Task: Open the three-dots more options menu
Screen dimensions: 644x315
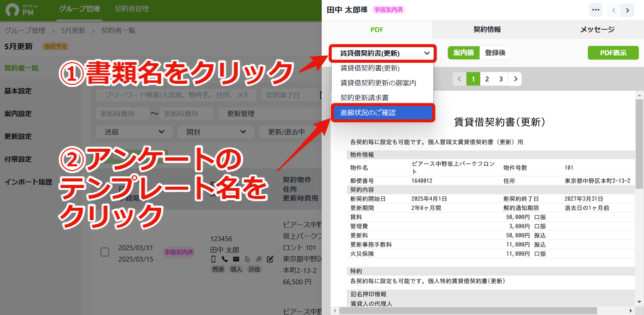Action: [x=596, y=10]
